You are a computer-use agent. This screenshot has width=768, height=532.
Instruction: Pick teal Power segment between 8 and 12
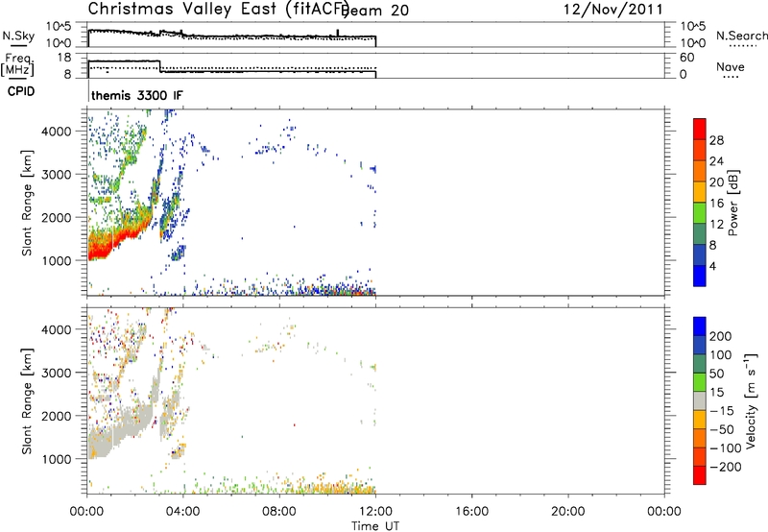click(700, 234)
